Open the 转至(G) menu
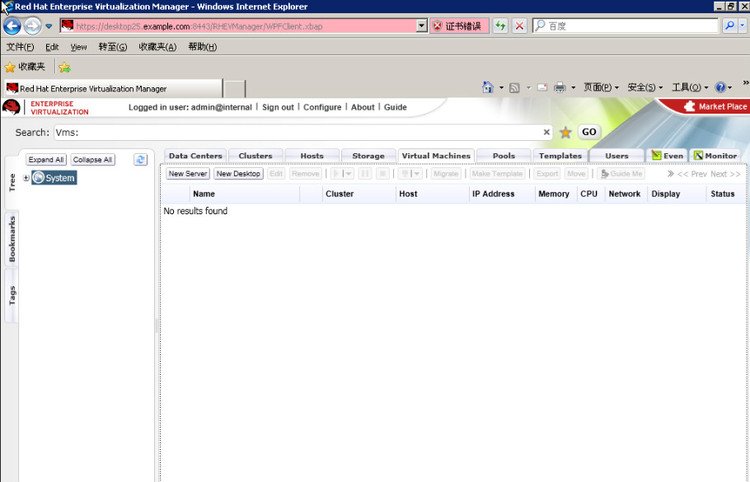The image size is (750, 482). click(x=113, y=47)
